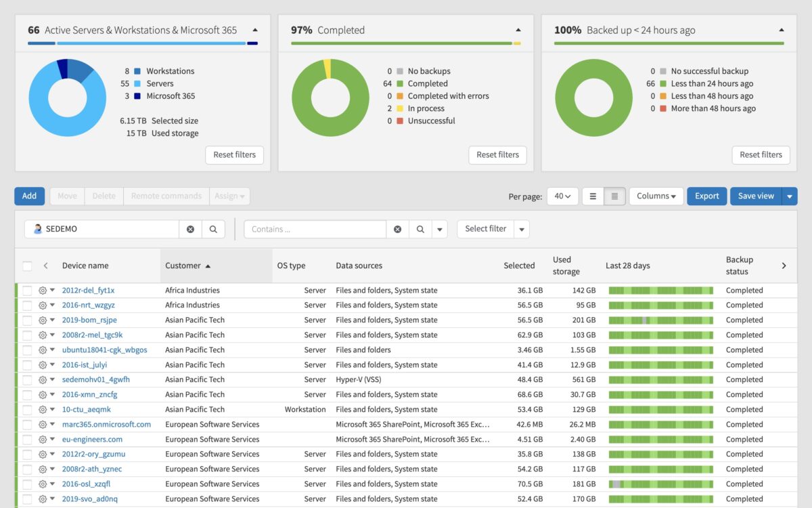Click the search icon next to SEDEMO field

coord(213,229)
